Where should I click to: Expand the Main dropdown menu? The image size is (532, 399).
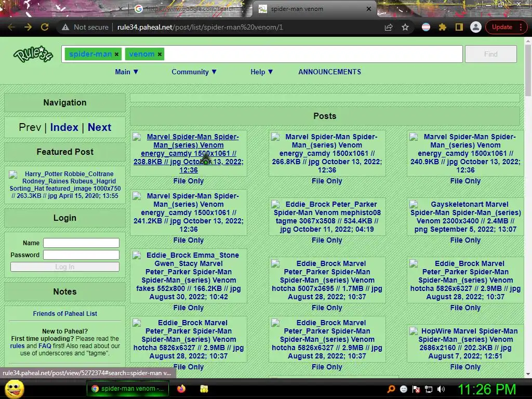(127, 72)
